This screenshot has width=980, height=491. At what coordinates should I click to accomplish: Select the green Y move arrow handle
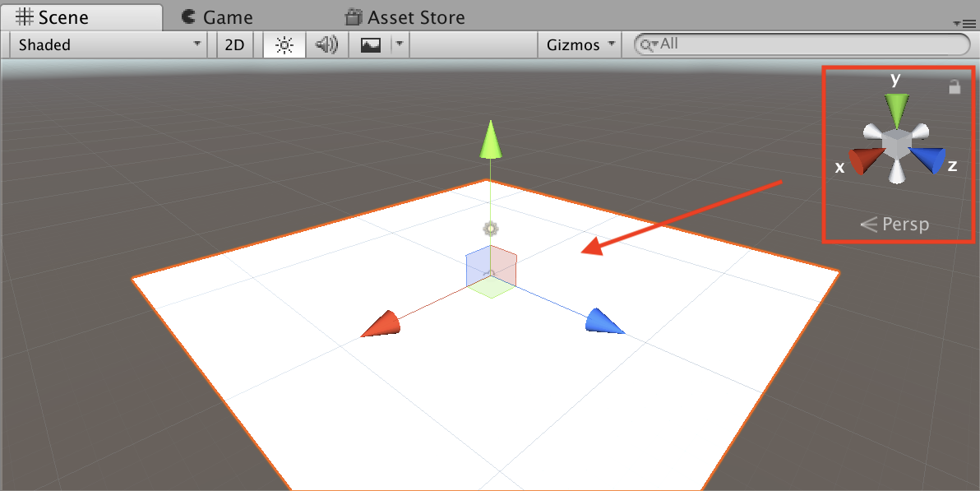[491, 140]
